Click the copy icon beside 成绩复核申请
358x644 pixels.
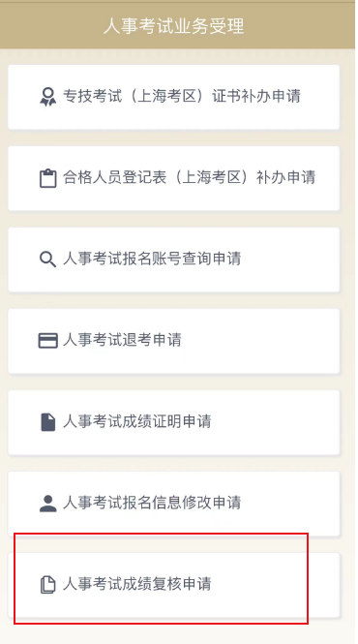click(48, 585)
